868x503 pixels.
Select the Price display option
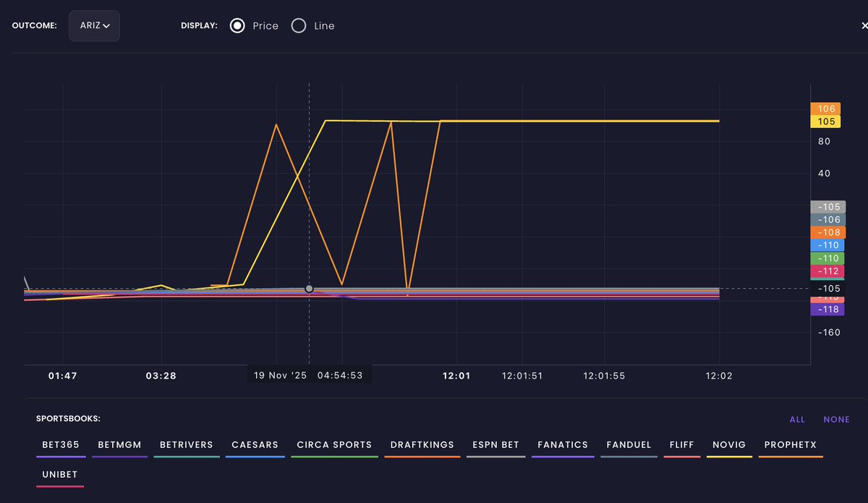[x=237, y=25]
